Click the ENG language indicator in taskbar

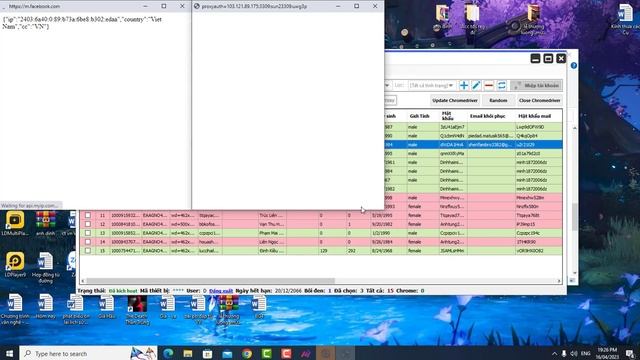[586, 353]
